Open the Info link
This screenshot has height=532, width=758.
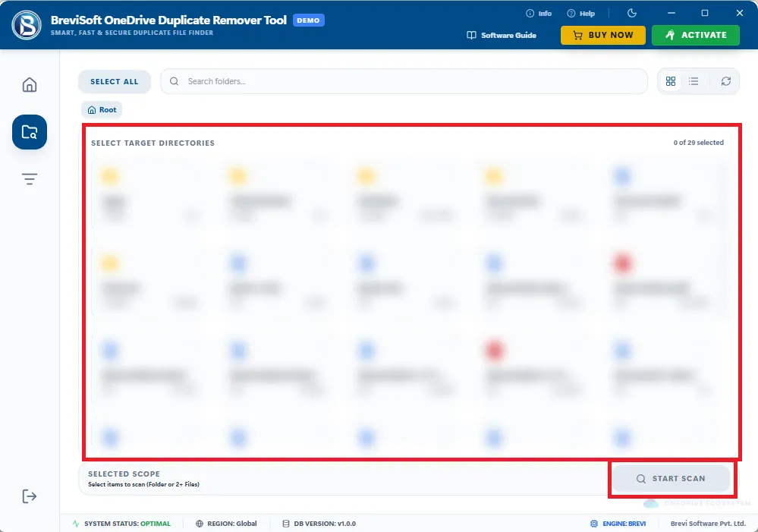(x=539, y=14)
